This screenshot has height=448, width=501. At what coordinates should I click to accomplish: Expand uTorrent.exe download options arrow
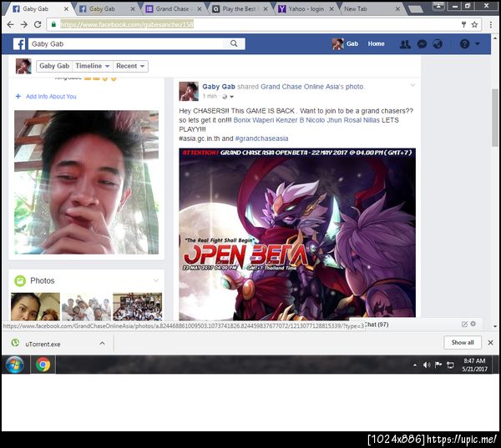click(102, 343)
